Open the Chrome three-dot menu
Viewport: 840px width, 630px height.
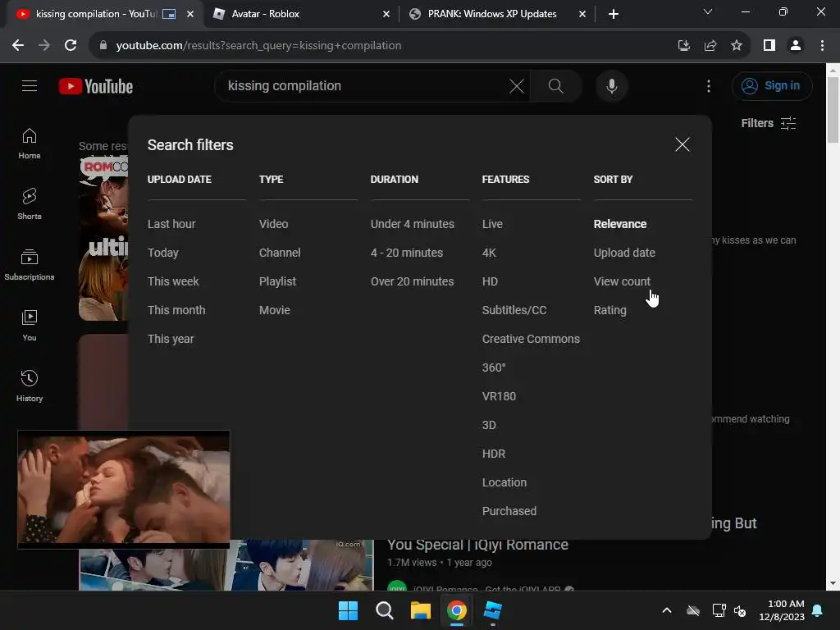click(x=822, y=46)
